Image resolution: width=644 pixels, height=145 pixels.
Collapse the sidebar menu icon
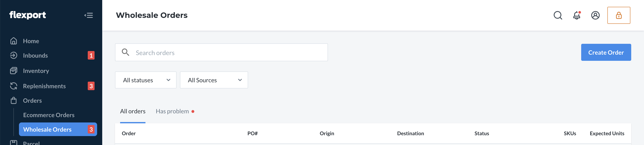(89, 15)
